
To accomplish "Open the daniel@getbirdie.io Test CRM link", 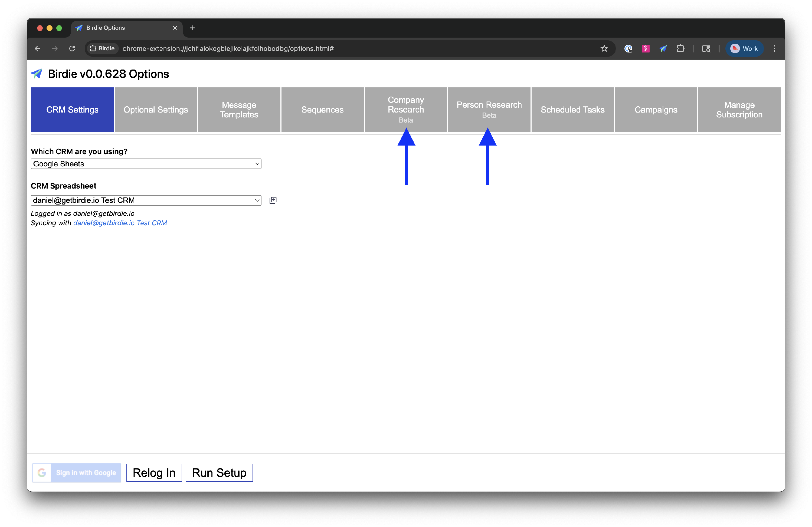I will pyautogui.click(x=120, y=223).
